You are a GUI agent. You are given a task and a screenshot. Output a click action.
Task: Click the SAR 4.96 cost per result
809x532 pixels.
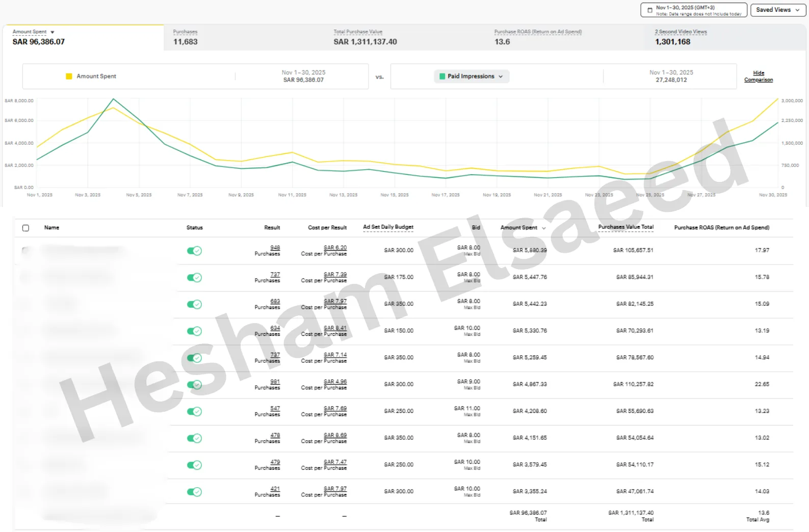pyautogui.click(x=335, y=382)
